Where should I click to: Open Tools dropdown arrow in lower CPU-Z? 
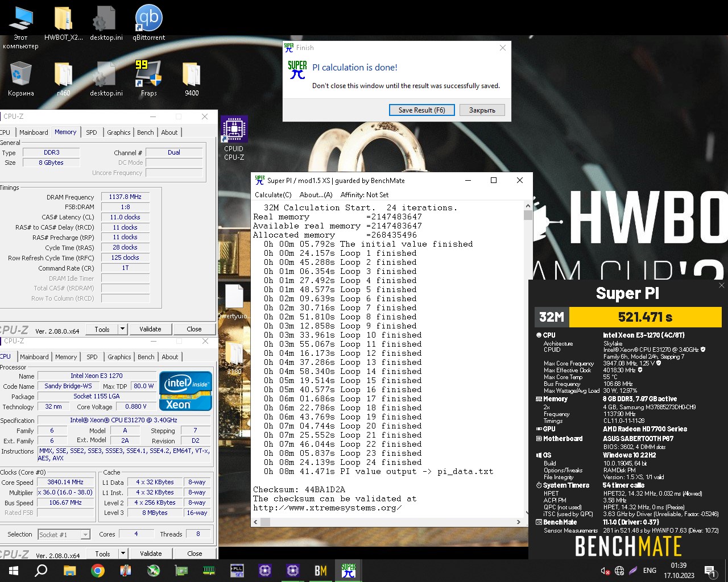(123, 554)
